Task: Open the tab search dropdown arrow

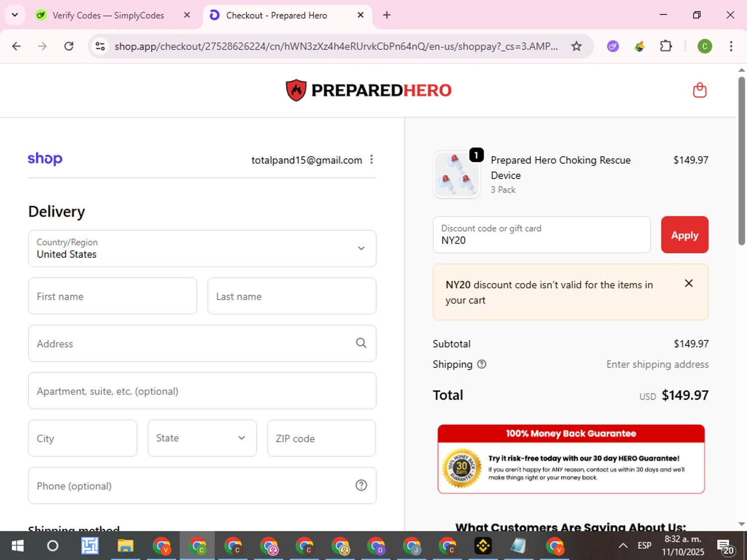Action: pos(14,15)
